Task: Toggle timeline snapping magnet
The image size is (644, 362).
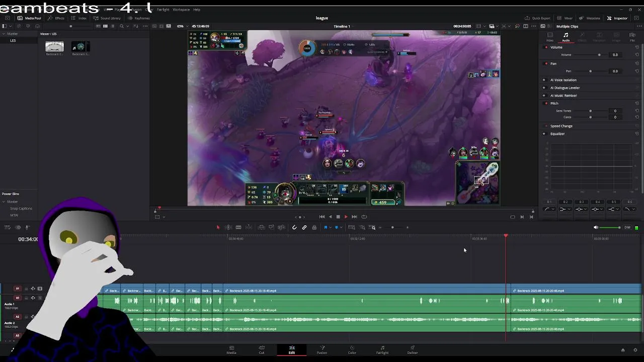Action: tap(294, 227)
